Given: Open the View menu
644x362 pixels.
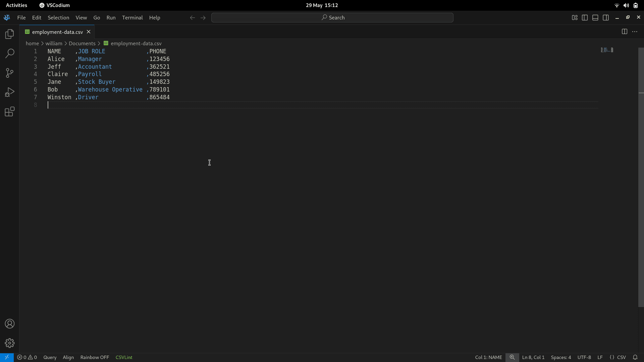Looking at the screenshot, I should click(81, 17).
